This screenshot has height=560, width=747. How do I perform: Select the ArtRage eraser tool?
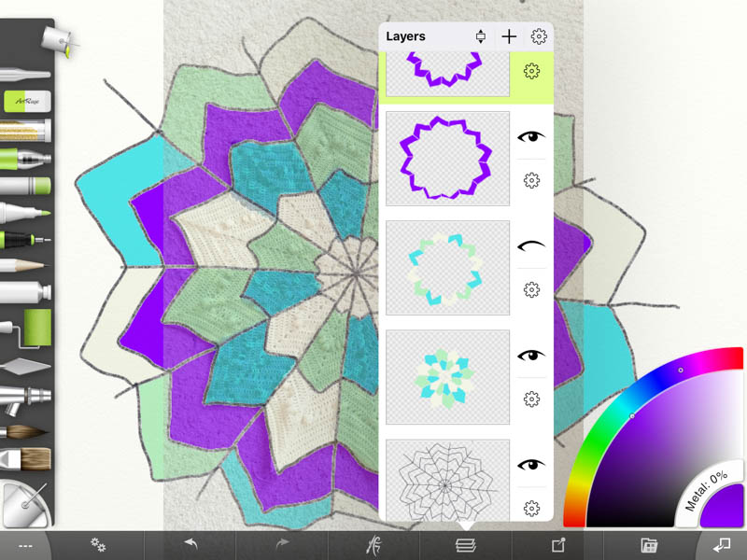[x=27, y=102]
